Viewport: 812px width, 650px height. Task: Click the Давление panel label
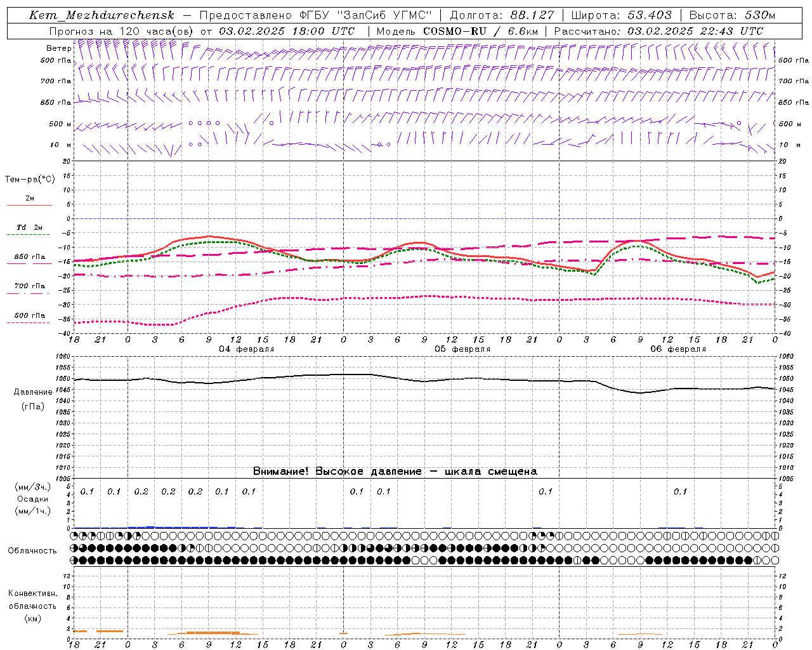click(33, 392)
